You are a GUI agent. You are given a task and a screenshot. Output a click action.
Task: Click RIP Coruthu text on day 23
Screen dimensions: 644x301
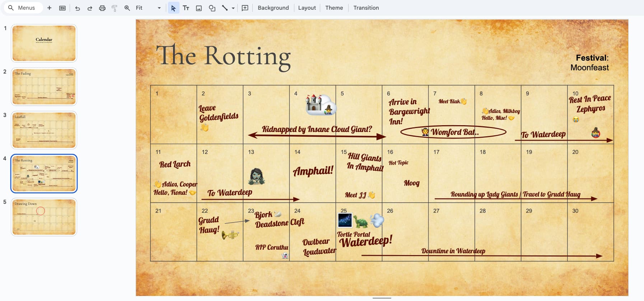pos(272,247)
